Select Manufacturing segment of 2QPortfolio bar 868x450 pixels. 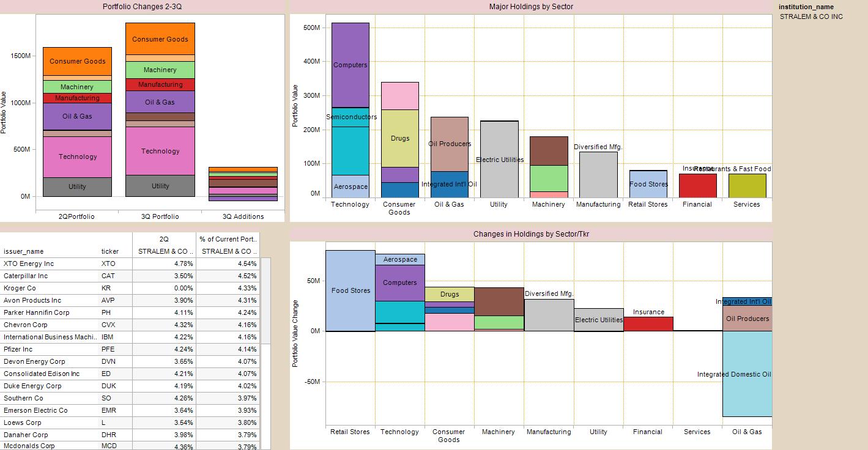coord(77,98)
